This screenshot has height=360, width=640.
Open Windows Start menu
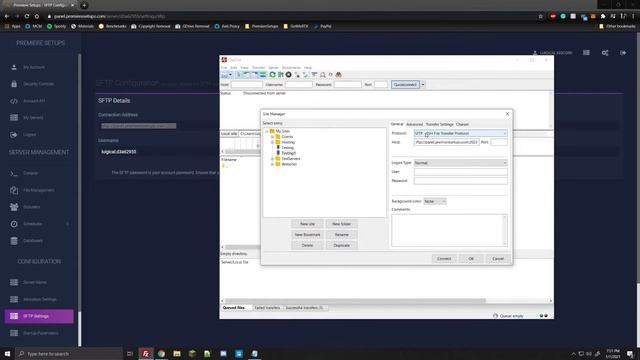[7, 353]
